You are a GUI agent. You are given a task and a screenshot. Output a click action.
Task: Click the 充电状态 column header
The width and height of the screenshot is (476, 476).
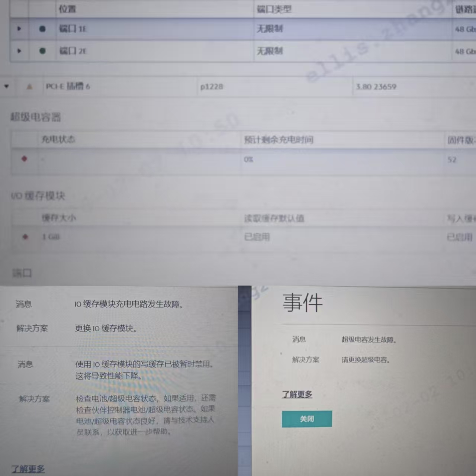click(x=58, y=139)
